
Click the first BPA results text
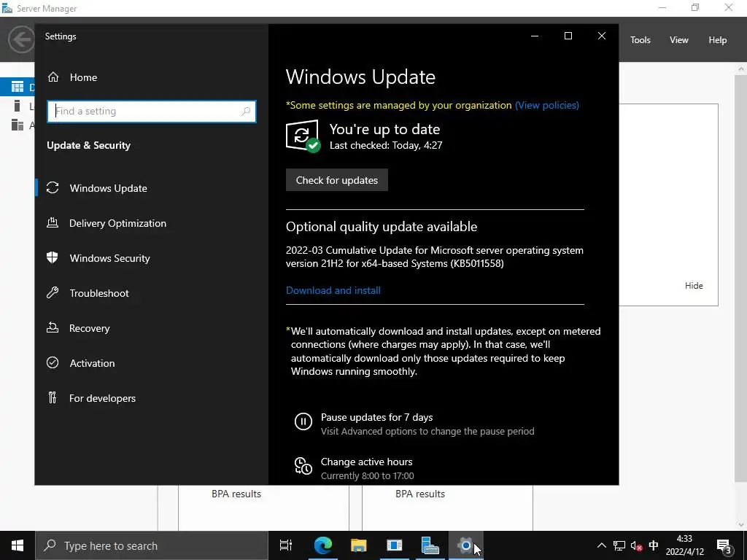click(236, 494)
